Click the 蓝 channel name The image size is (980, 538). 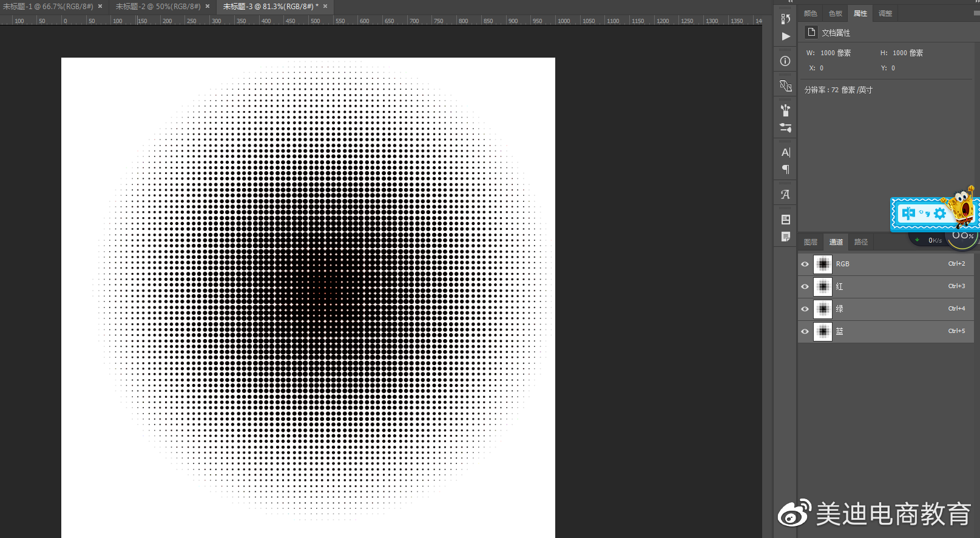pyautogui.click(x=839, y=331)
